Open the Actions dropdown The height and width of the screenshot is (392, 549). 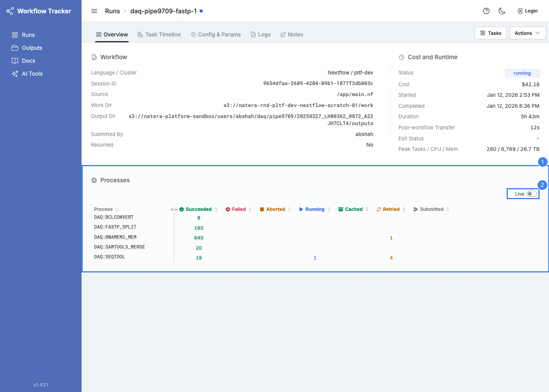click(x=527, y=33)
